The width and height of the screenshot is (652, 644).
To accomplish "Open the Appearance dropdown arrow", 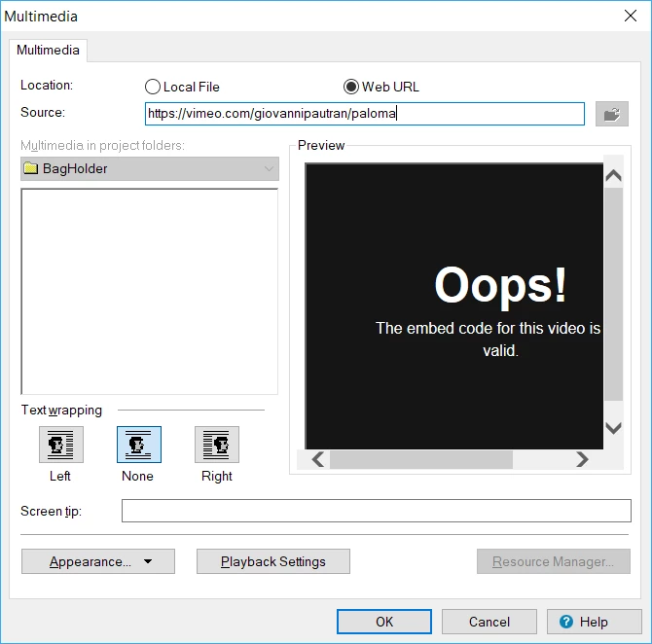I will [148, 561].
